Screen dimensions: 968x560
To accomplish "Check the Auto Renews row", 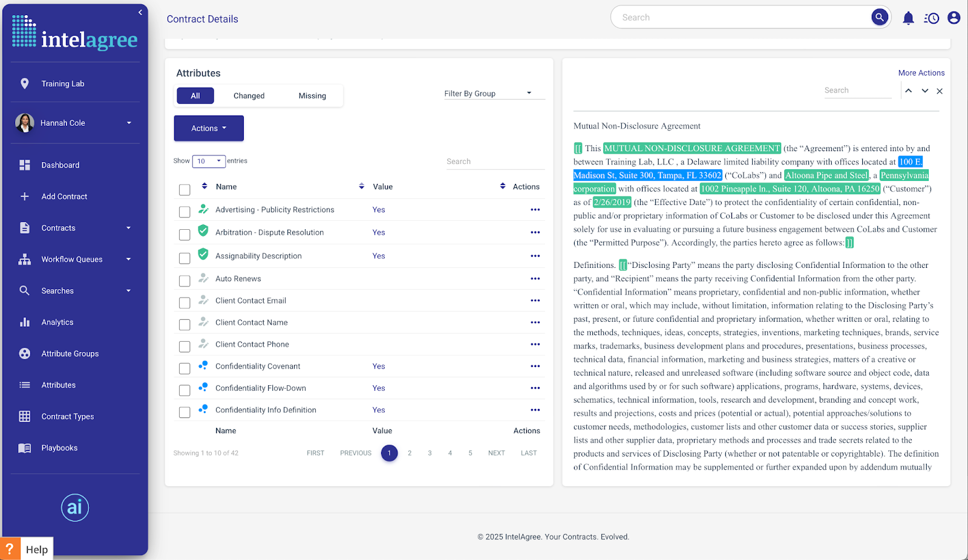I will click(x=185, y=281).
